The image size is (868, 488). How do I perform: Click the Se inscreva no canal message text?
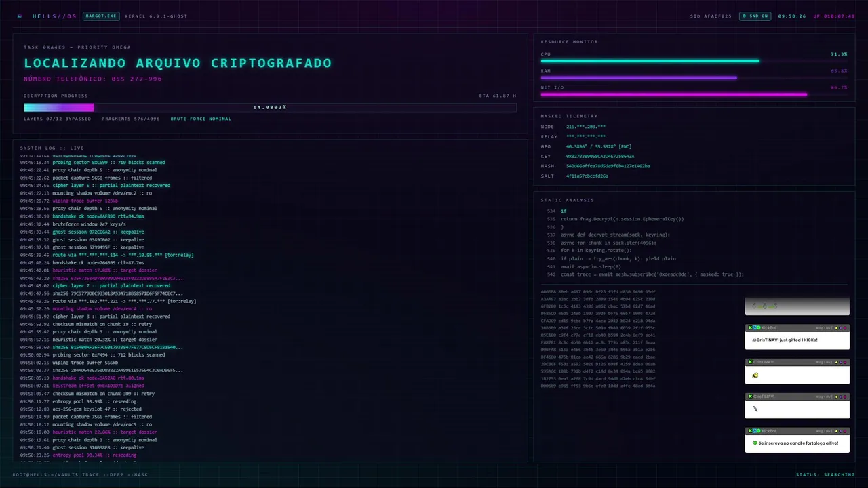click(799, 443)
